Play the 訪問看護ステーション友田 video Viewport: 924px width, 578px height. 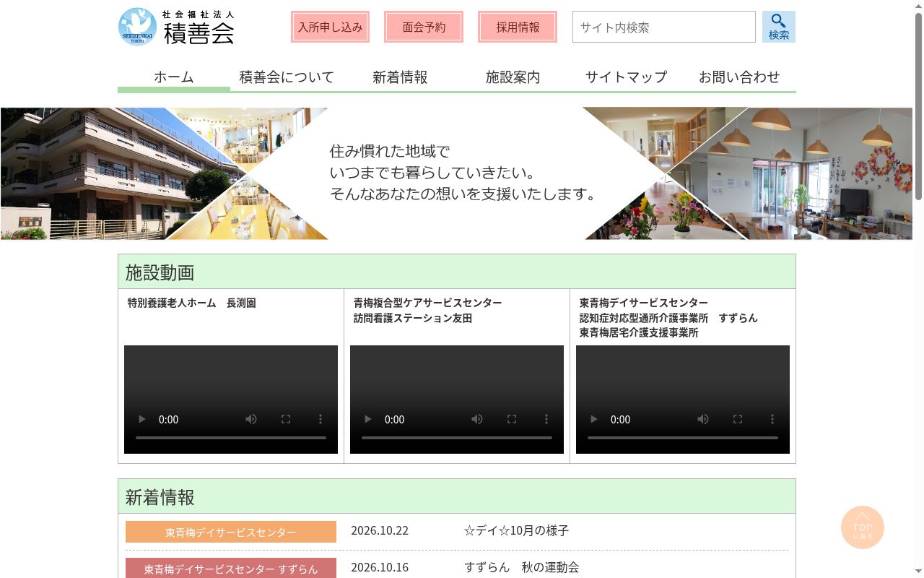coord(368,419)
